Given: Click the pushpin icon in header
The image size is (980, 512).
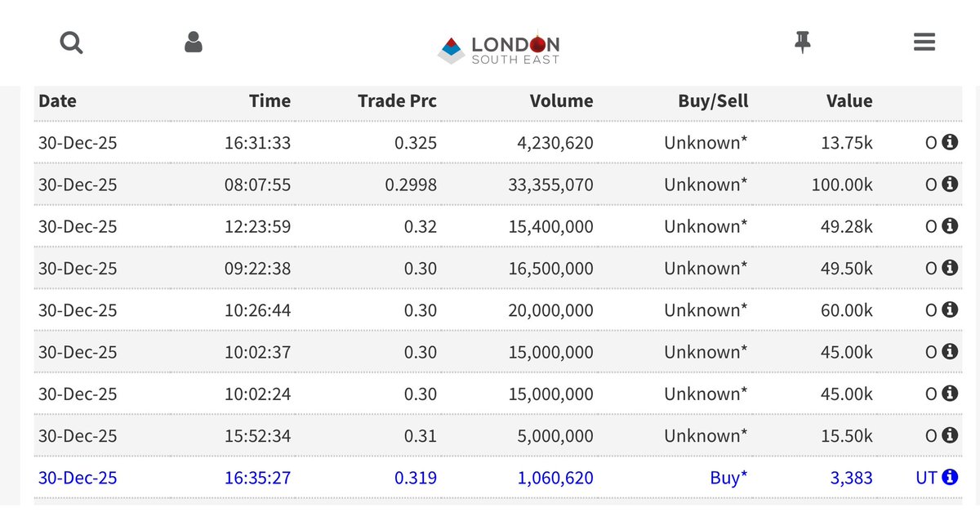Looking at the screenshot, I should [x=803, y=42].
